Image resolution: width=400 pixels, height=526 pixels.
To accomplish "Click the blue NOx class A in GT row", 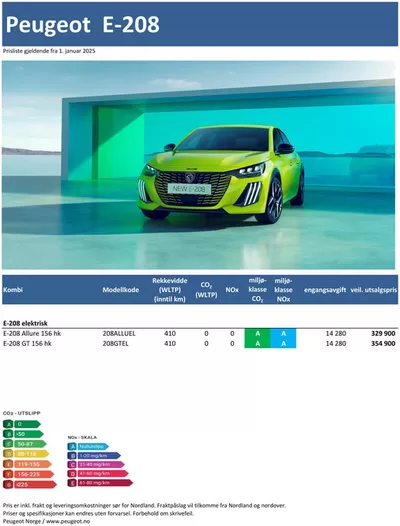I will [x=283, y=343].
